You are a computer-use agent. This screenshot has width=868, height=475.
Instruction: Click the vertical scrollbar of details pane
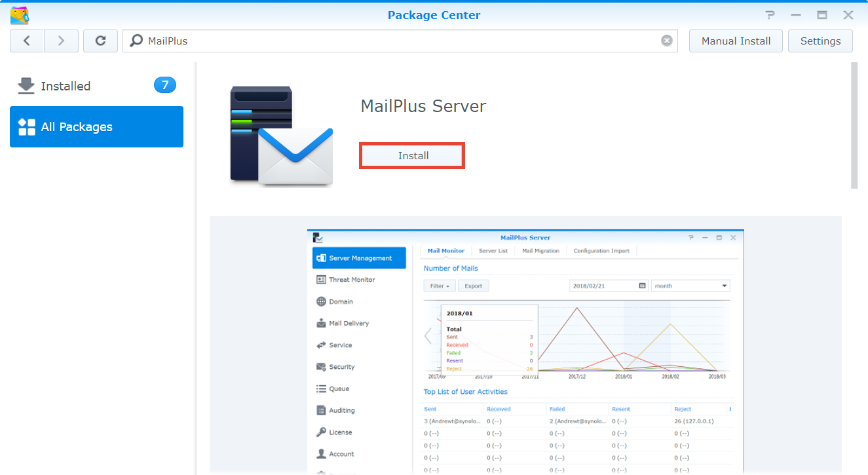[854, 126]
